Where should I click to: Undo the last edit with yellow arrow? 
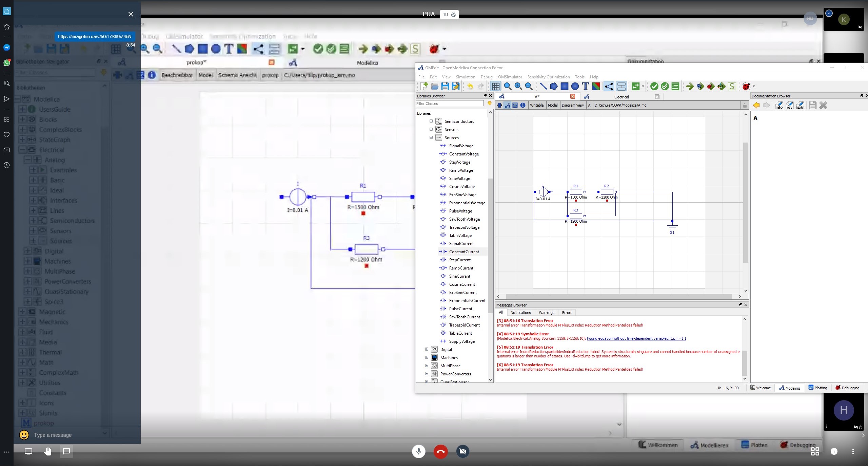pyautogui.click(x=470, y=86)
